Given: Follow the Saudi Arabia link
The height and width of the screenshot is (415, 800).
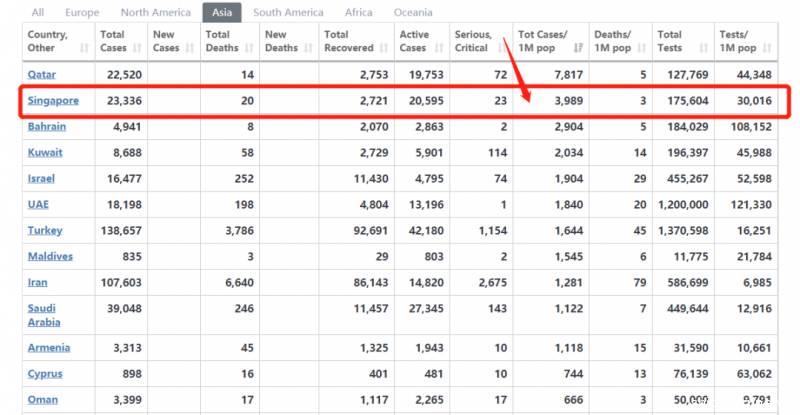Looking at the screenshot, I should pyautogui.click(x=44, y=315).
